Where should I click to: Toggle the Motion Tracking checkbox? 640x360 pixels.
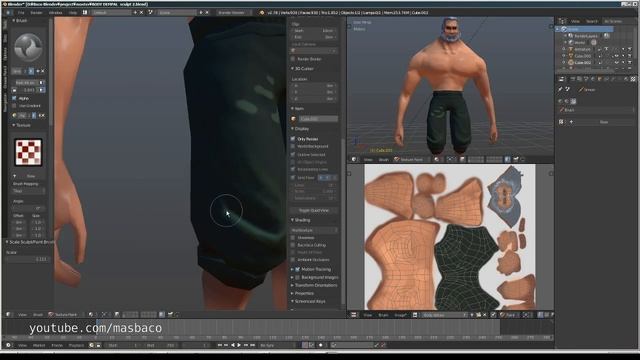coord(298,269)
